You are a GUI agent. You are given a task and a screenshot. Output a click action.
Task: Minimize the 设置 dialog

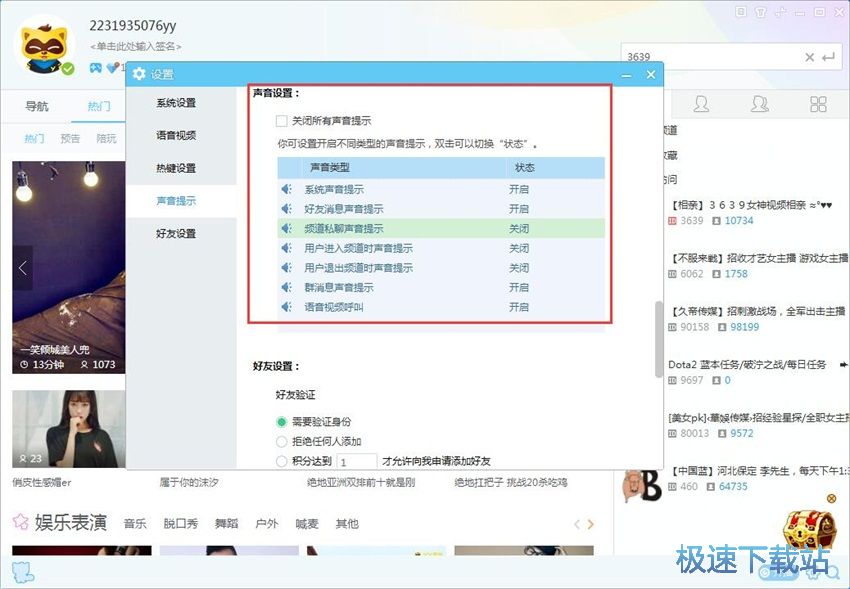[x=626, y=75]
